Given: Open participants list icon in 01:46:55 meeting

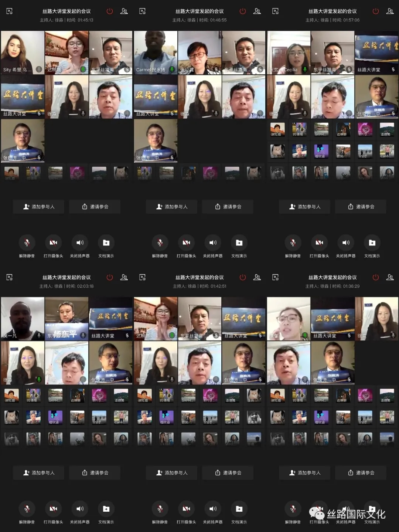Looking at the screenshot, I should click(257, 11).
